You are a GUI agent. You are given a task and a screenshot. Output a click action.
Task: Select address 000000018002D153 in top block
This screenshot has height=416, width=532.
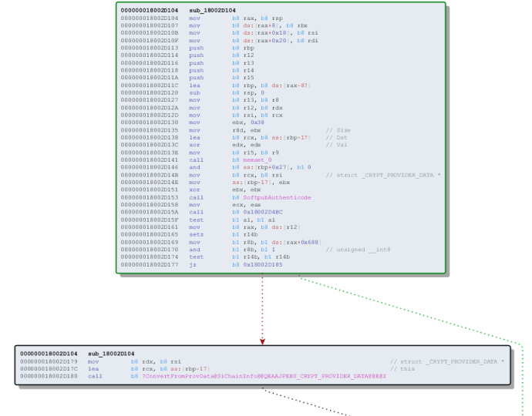[150, 197]
